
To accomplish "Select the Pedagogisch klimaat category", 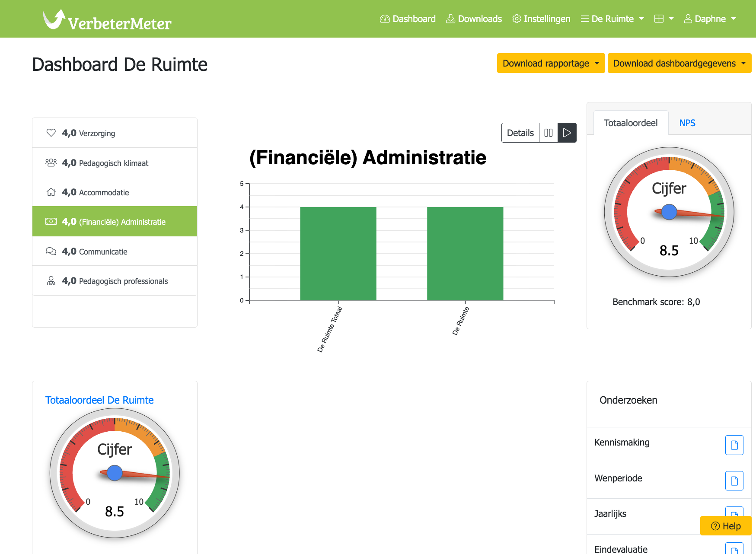I will (115, 163).
